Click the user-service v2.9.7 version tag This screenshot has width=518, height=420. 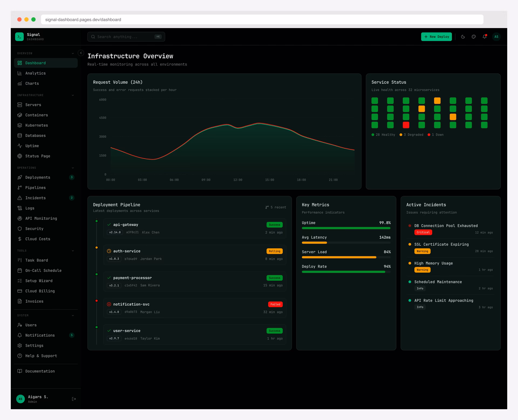[114, 338]
